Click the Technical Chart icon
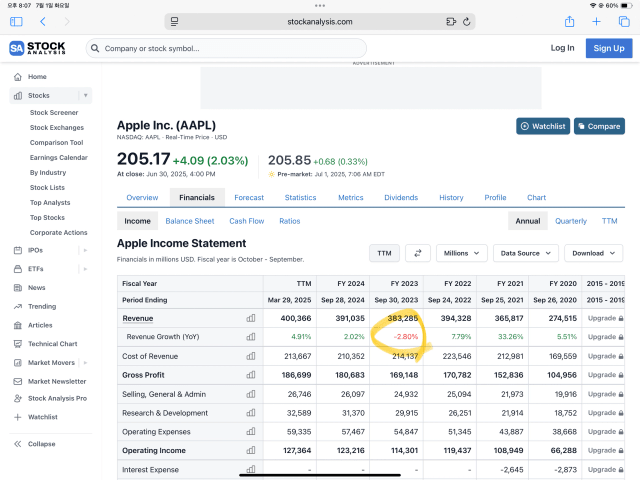This screenshot has height=480, width=640. [x=18, y=344]
